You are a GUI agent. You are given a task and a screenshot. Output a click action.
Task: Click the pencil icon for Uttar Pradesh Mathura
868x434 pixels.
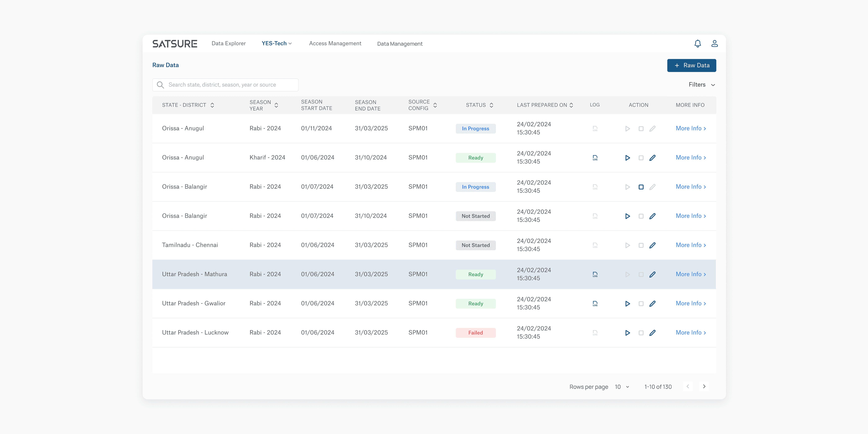coord(652,275)
